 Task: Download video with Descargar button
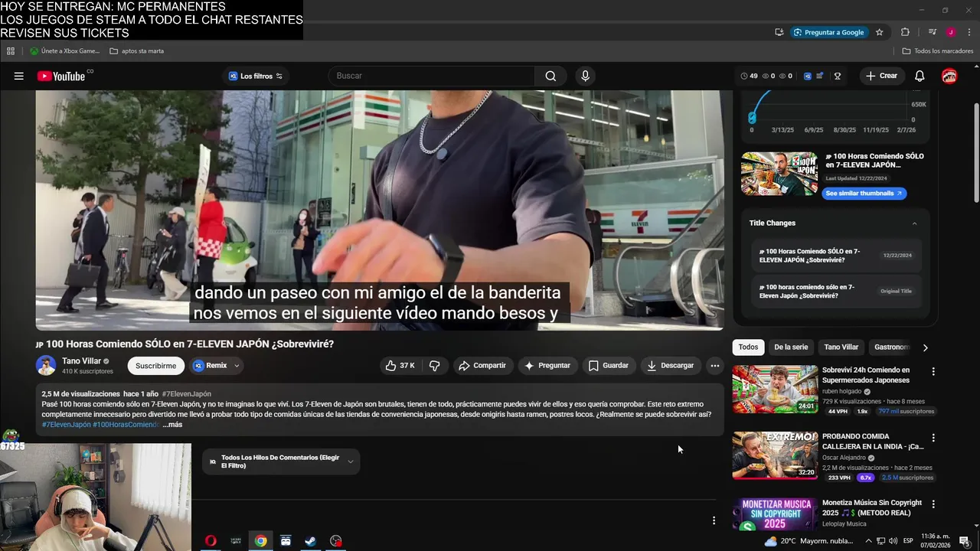670,366
